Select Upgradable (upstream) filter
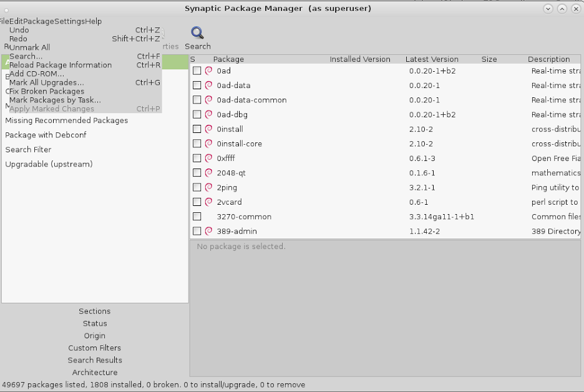This screenshot has width=584, height=392. point(49,164)
